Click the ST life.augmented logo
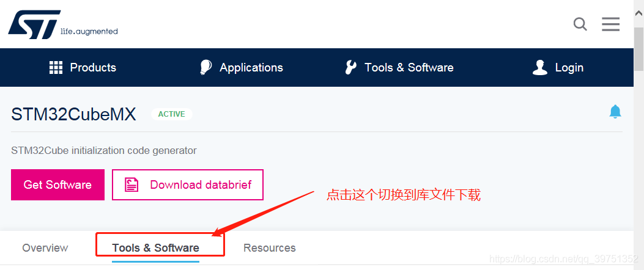Screen dimensions: 644x270 click(x=63, y=24)
